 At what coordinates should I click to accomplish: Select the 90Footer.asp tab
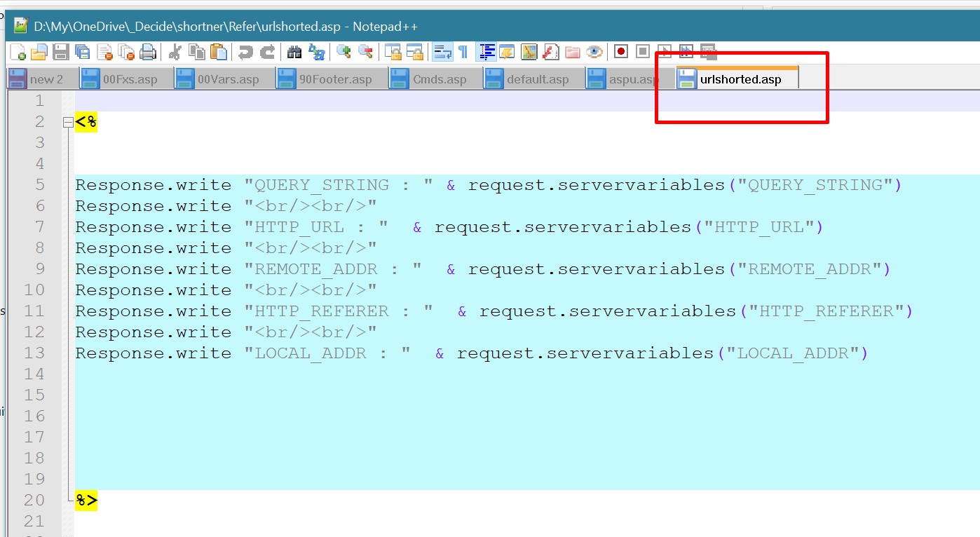point(335,79)
